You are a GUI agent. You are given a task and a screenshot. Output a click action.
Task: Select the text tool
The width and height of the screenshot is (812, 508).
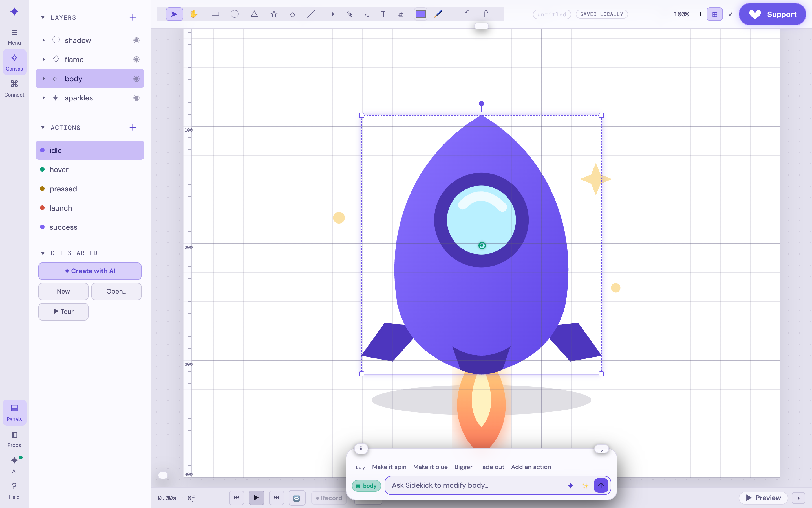coord(383,14)
